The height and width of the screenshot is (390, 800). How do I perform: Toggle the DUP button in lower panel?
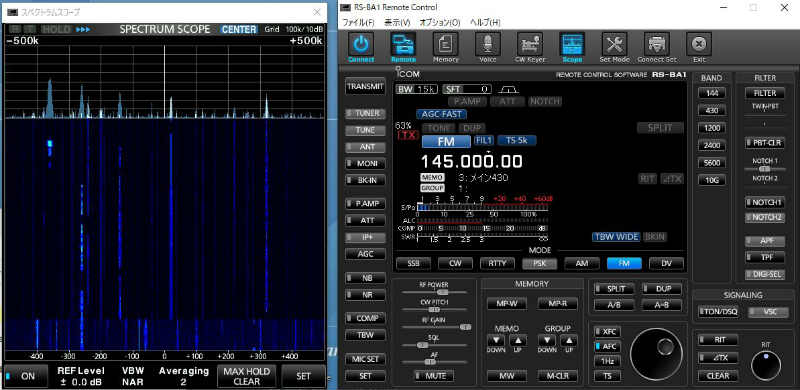coord(661,289)
